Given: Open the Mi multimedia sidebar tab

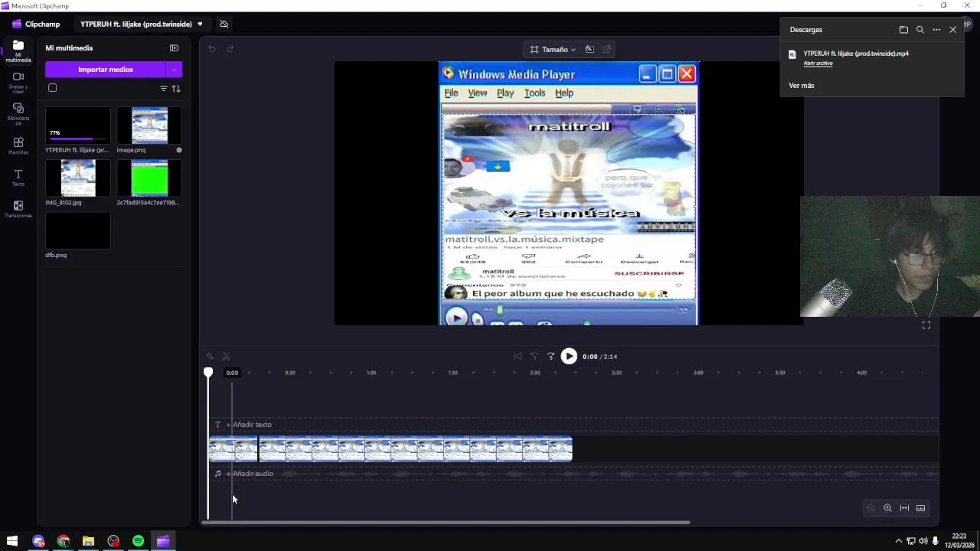Looking at the screenshot, I should [18, 51].
